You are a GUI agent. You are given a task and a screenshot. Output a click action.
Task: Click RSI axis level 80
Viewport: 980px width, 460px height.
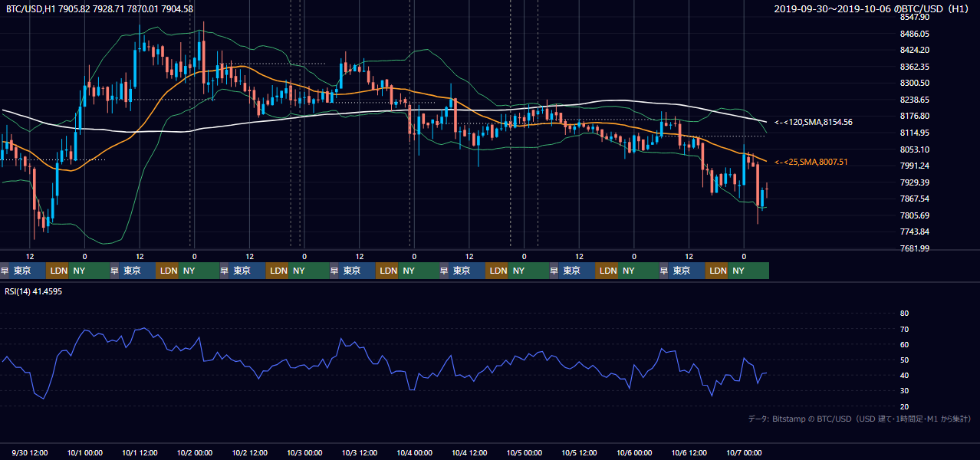coord(904,314)
